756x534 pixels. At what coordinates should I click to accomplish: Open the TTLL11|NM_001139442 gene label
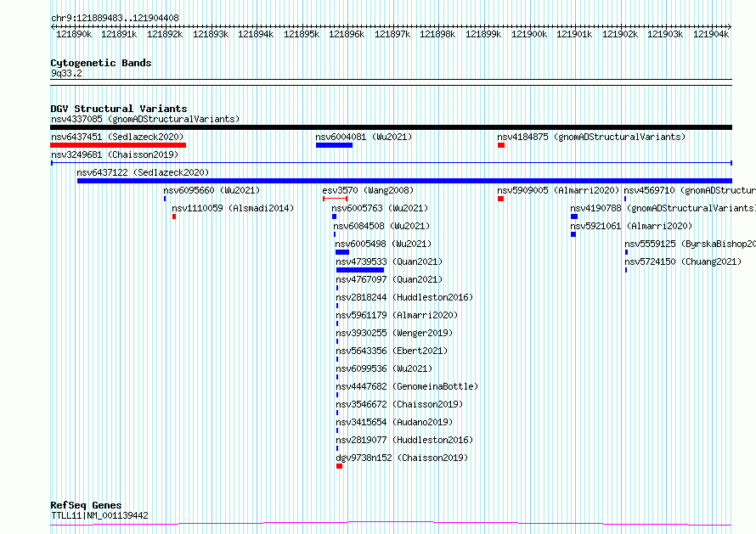pos(99,515)
